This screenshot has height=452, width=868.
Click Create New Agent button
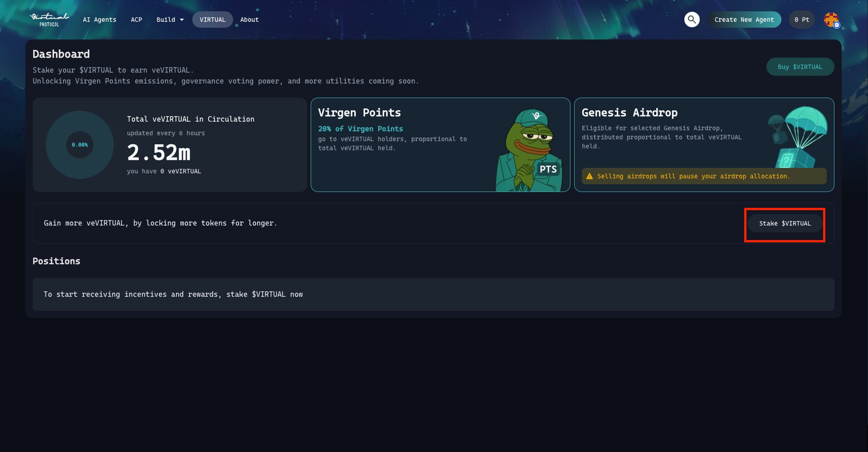[744, 20]
